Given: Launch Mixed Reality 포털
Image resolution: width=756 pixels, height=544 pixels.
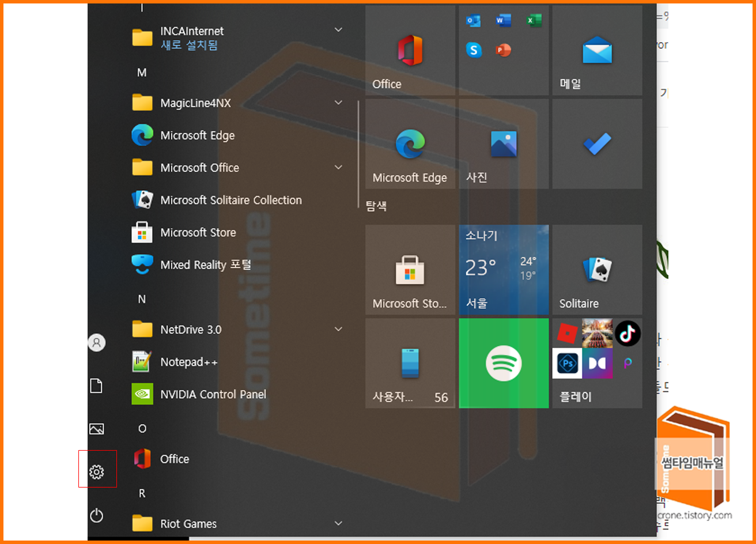Looking at the screenshot, I should click(x=237, y=265).
